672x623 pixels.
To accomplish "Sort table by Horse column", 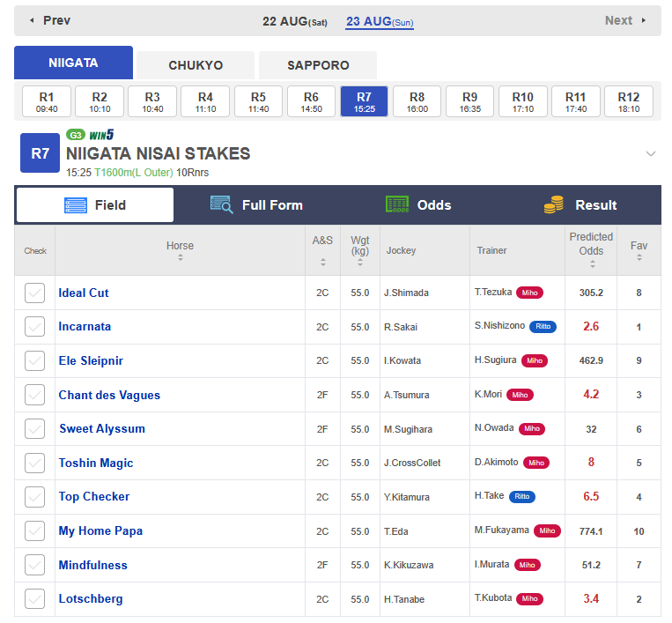I will click(x=181, y=257).
